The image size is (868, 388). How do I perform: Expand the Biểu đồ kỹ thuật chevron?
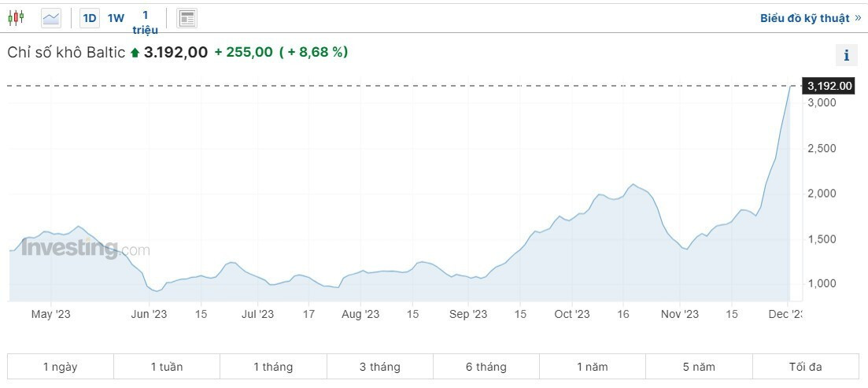click(857, 17)
